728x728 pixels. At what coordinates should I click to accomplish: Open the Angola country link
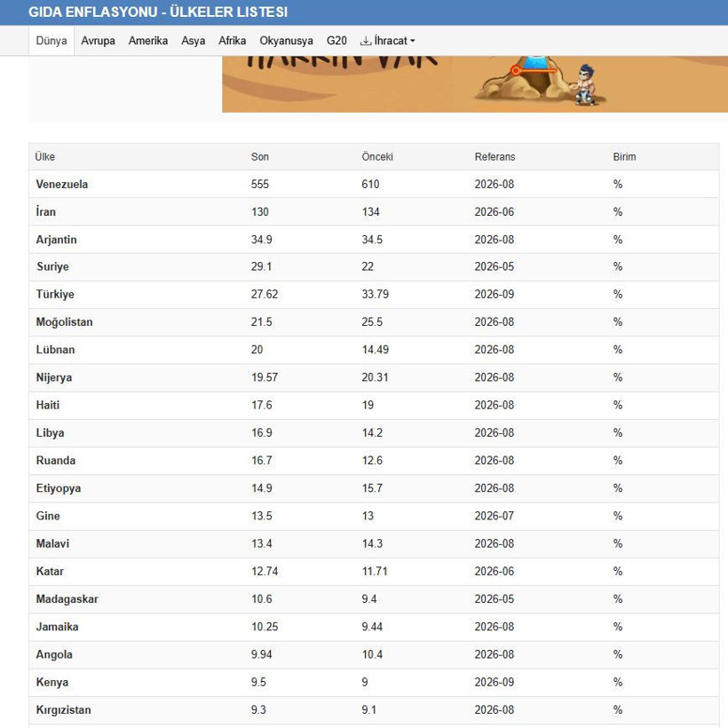coord(54,654)
